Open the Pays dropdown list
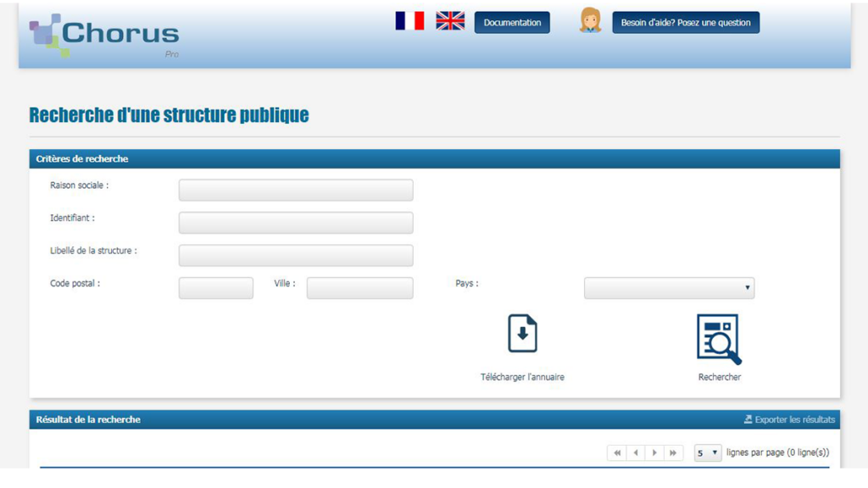Image resolution: width=868 pixels, height=488 pixels. coord(669,288)
